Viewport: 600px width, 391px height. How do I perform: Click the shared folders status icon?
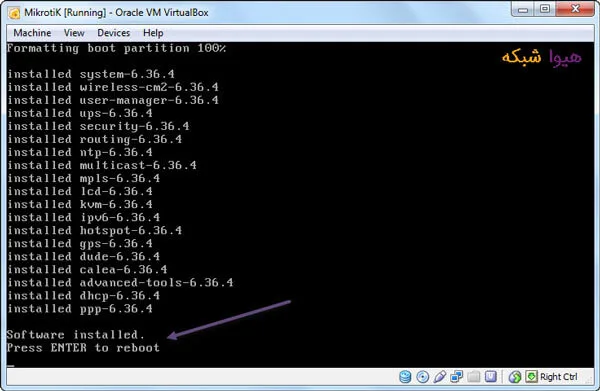coord(474,377)
